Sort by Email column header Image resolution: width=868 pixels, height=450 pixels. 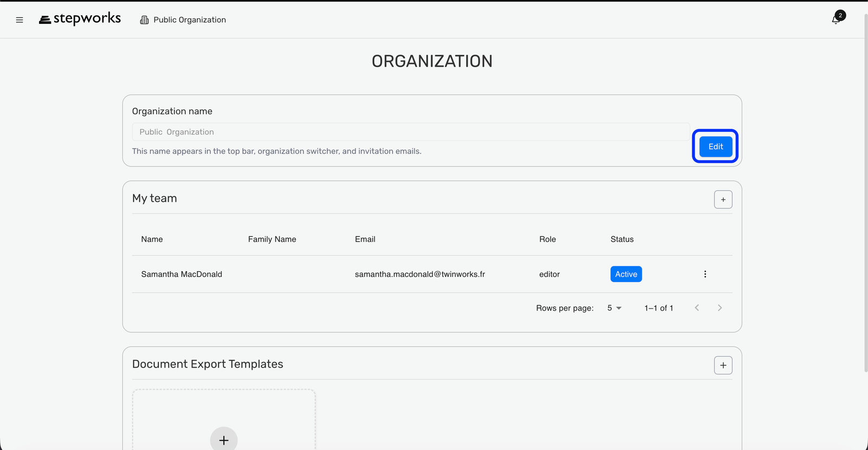[x=365, y=239]
